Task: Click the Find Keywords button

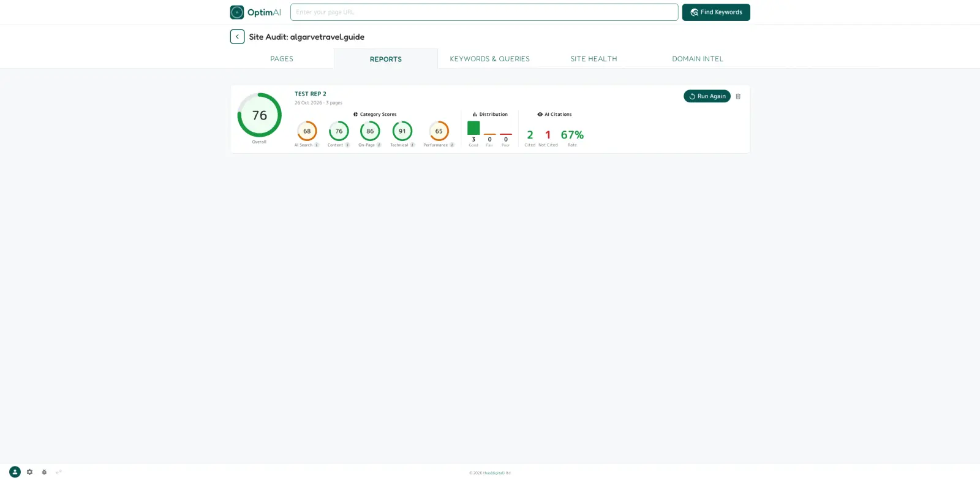Action: tap(716, 12)
